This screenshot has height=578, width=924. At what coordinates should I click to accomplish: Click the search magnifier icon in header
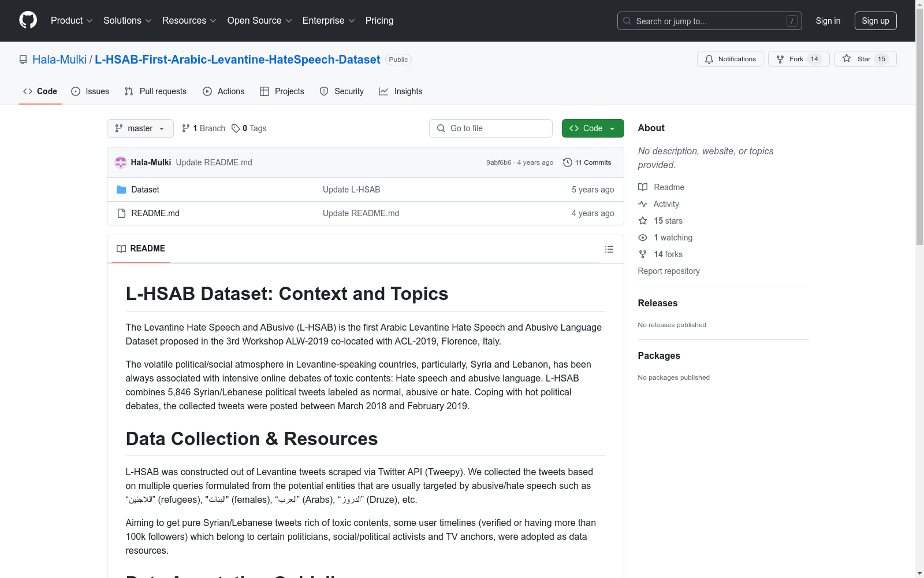627,21
